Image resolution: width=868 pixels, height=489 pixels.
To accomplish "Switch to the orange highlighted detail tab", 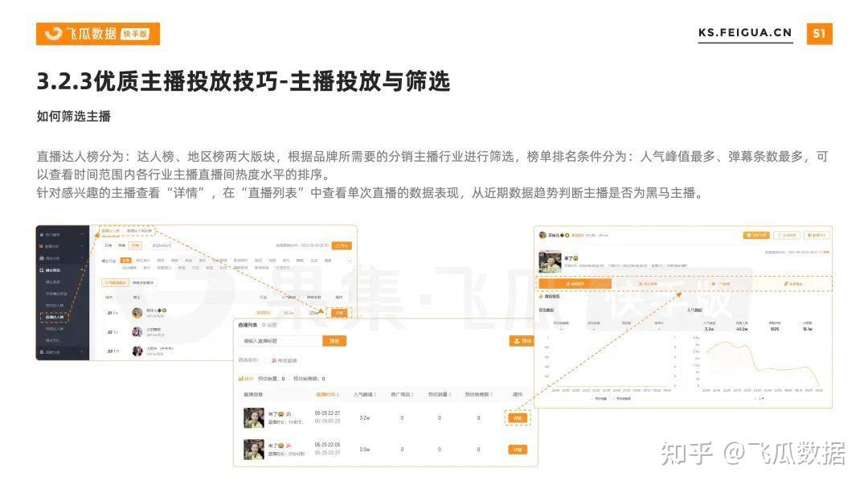I will pyautogui.click(x=574, y=284).
